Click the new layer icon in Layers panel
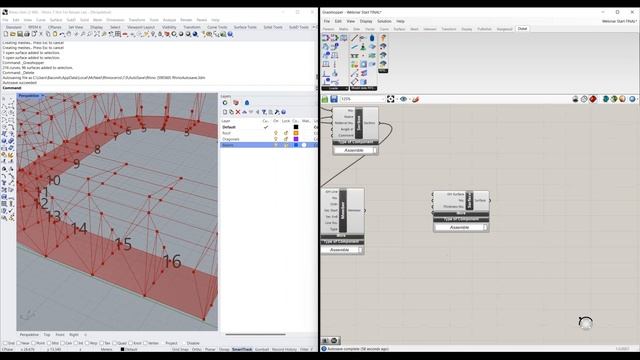This screenshot has height=360, width=640. point(225,112)
